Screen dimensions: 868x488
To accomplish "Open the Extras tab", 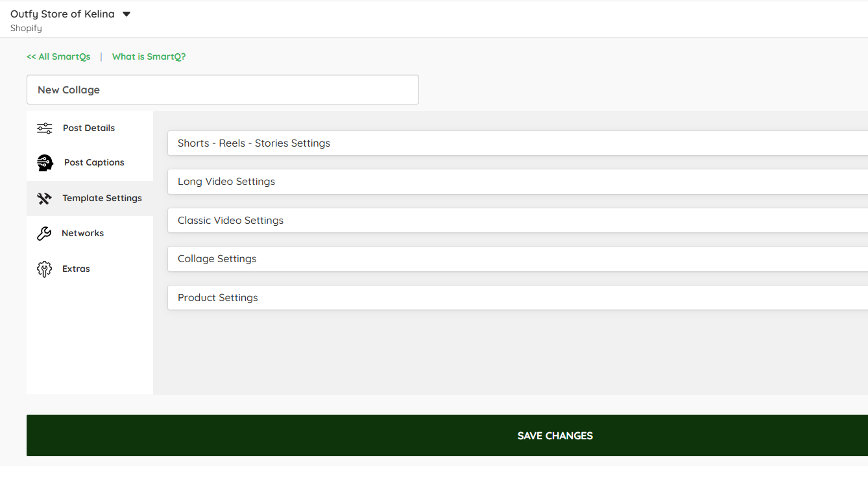I will (x=90, y=269).
